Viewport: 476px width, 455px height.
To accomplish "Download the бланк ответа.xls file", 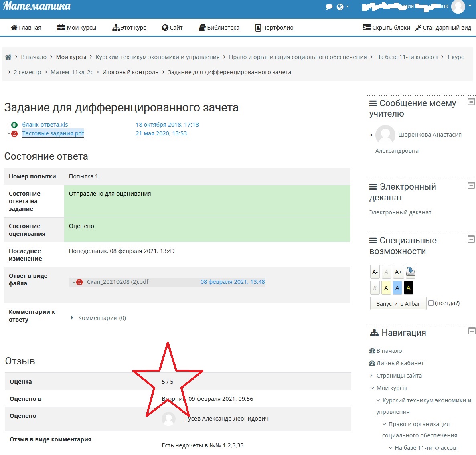I will point(45,125).
